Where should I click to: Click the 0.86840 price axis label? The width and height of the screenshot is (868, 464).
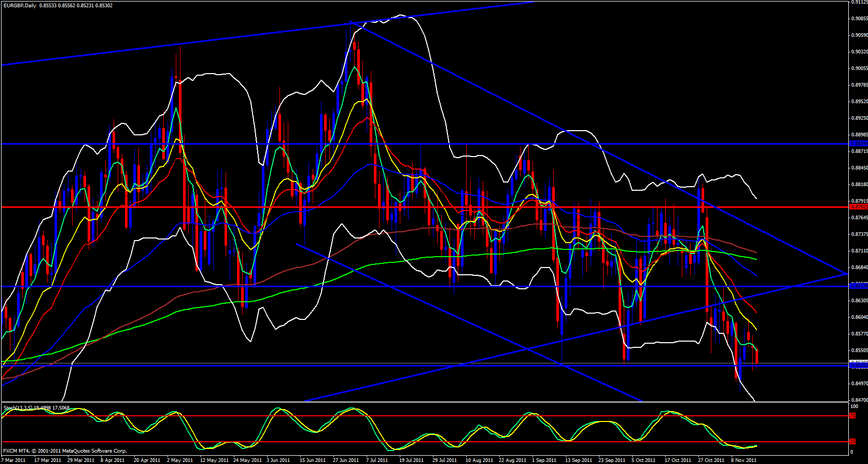(859, 268)
